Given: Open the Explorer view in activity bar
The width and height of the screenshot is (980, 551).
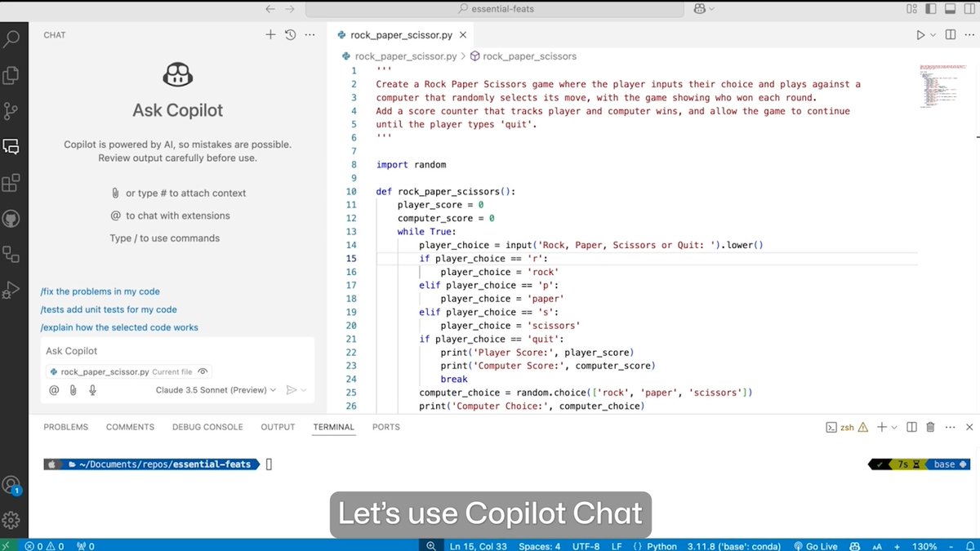Looking at the screenshot, I should [x=11, y=75].
